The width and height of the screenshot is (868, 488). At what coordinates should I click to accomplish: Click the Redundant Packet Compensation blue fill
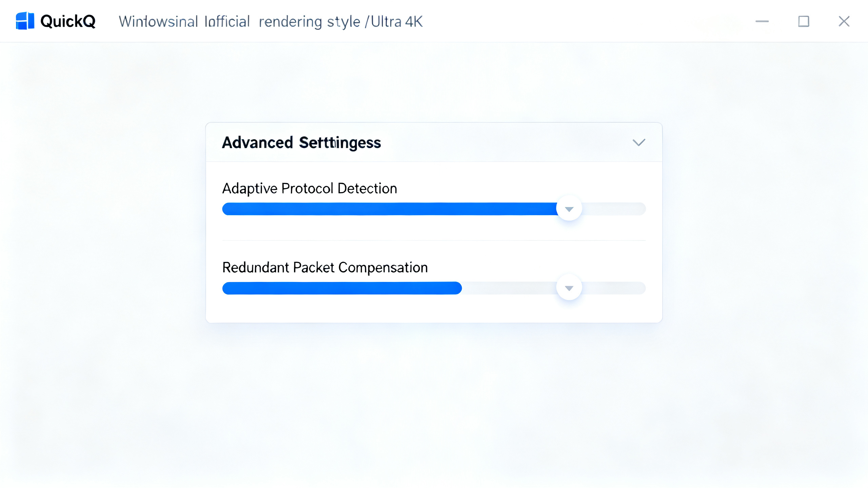tap(342, 288)
